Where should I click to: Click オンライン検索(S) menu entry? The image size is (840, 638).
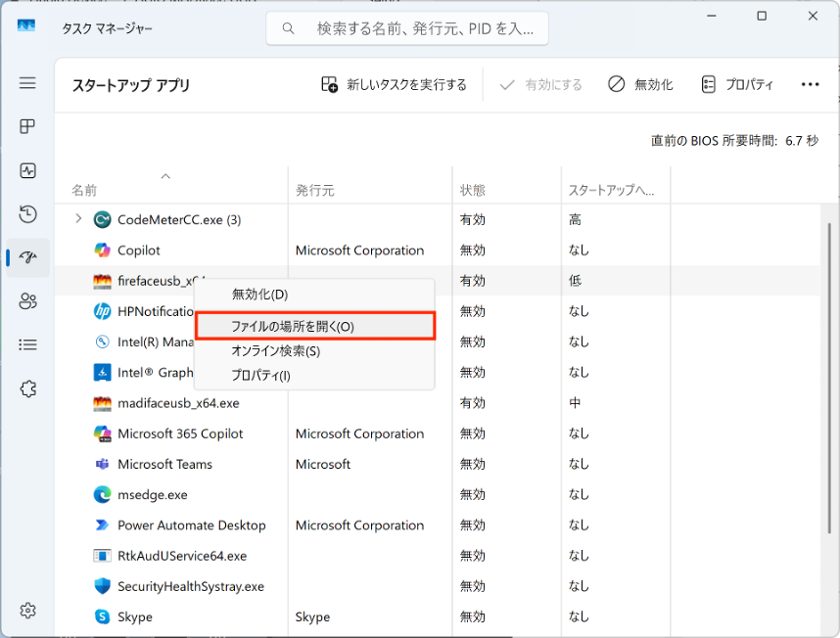275,350
